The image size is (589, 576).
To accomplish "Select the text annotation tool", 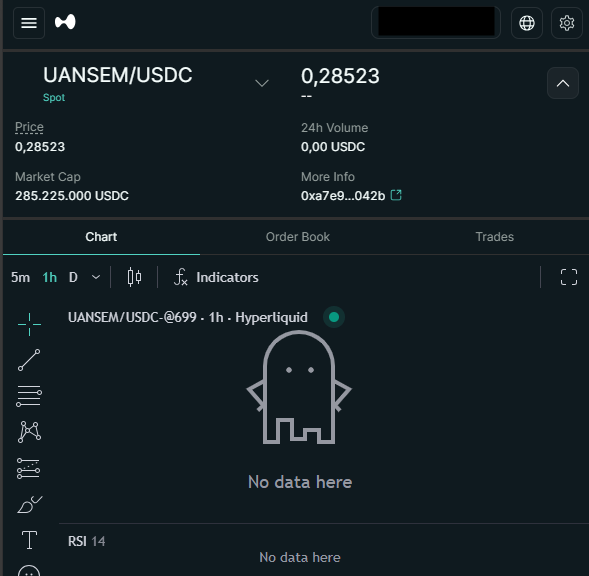I will (x=29, y=540).
